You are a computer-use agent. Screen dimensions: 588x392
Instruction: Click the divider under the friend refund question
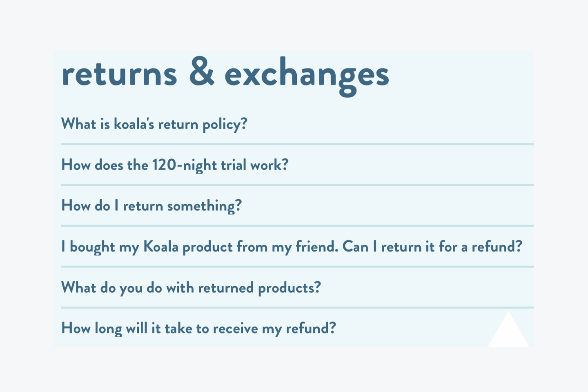tap(297, 267)
